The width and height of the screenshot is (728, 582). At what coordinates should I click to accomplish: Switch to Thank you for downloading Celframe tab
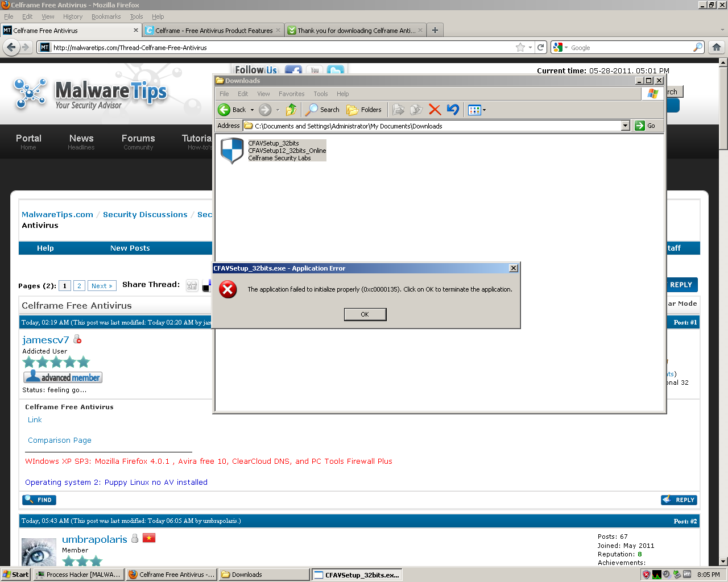[356, 31]
